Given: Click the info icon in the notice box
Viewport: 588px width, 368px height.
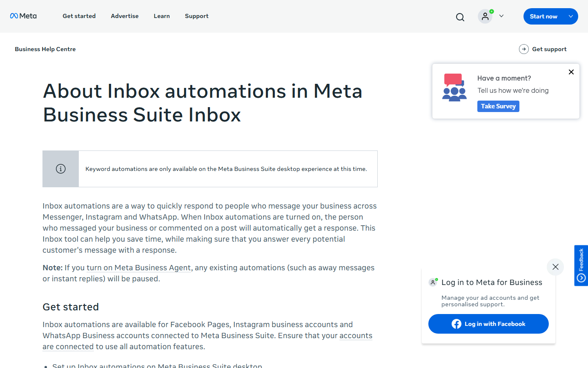Looking at the screenshot, I should 61,169.
